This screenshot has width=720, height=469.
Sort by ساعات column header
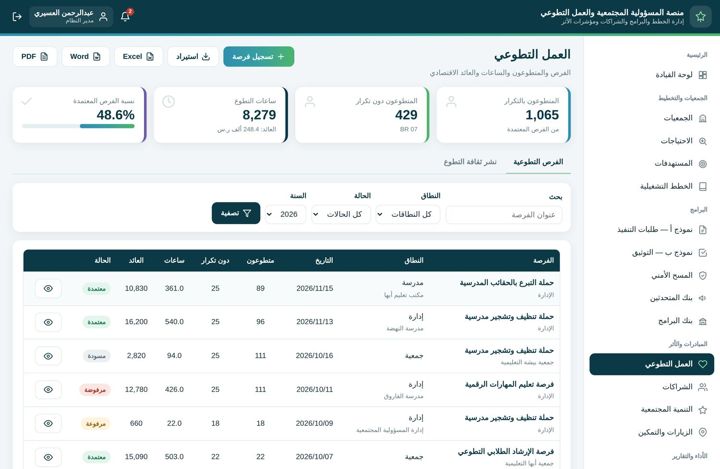pyautogui.click(x=174, y=260)
